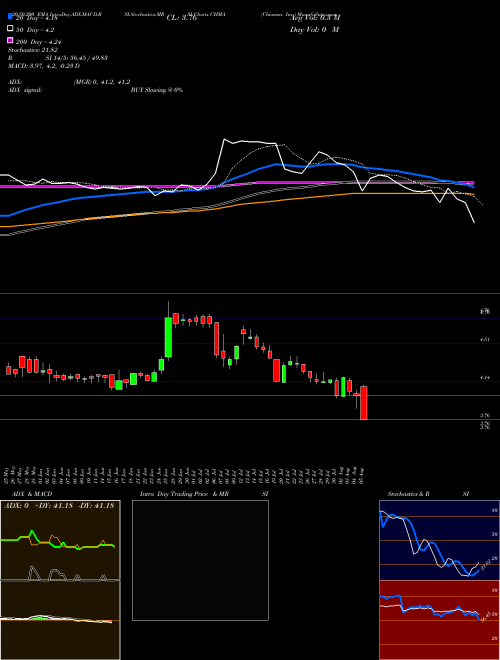Click inside the empty intraday trading price panel
Viewport: 500px width, 660px height.
pos(200,560)
